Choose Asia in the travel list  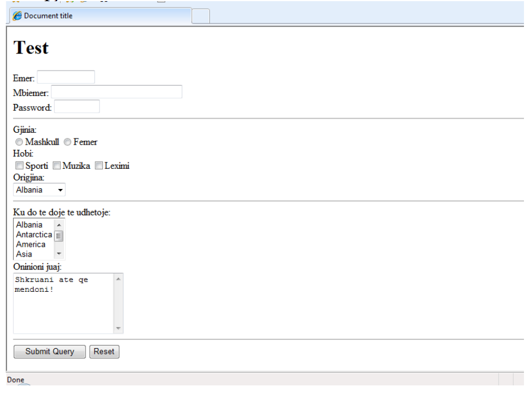pyautogui.click(x=25, y=254)
